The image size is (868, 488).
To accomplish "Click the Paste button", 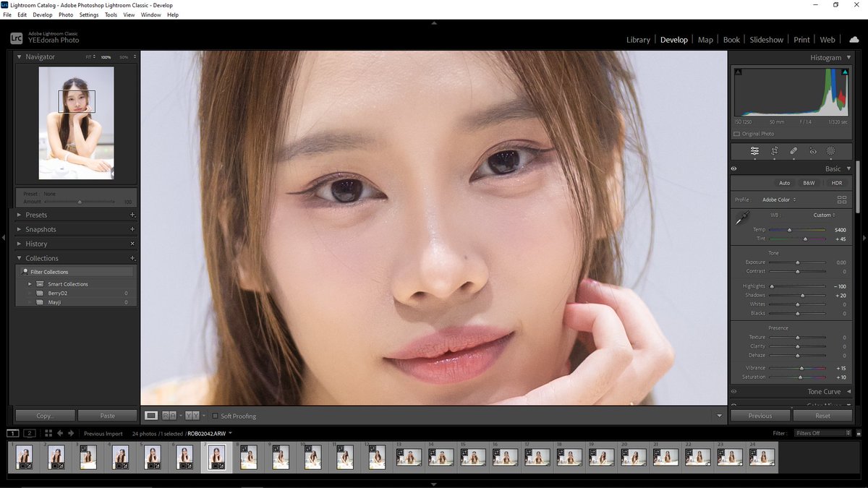I will 107,416.
